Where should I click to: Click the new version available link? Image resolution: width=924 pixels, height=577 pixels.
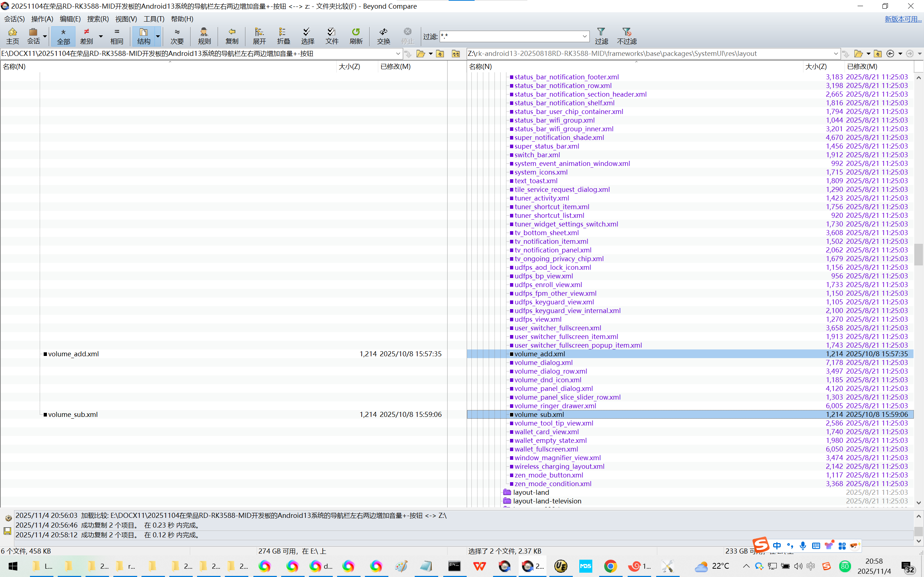[x=903, y=19]
